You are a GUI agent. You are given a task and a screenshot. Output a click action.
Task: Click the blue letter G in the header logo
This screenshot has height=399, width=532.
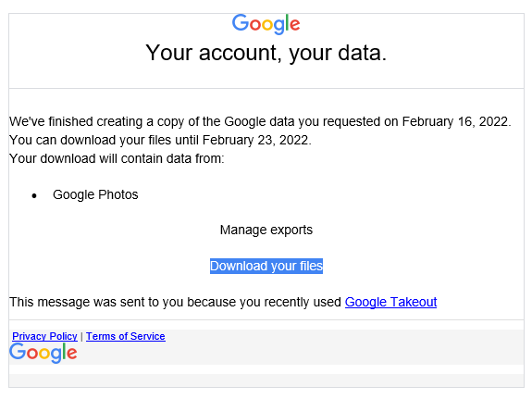click(x=241, y=23)
